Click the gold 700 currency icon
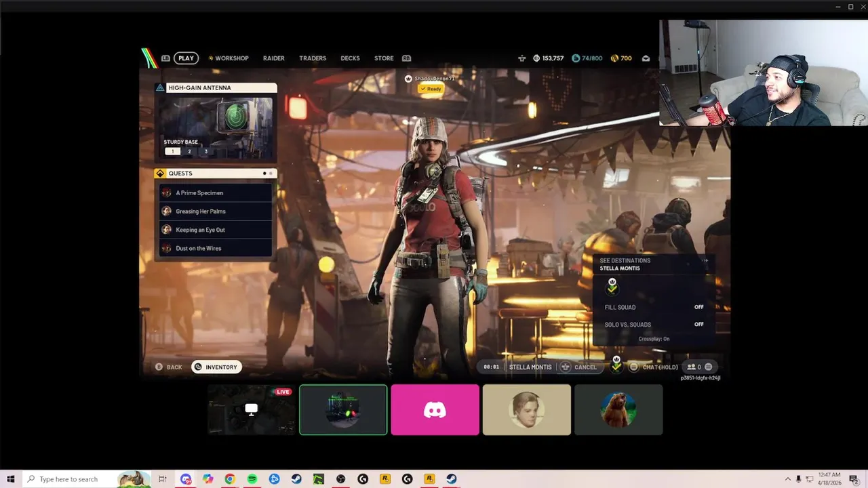Image resolution: width=868 pixels, height=488 pixels. (x=614, y=58)
